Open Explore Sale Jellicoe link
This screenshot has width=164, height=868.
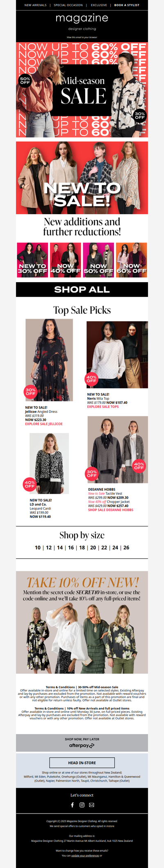pos(44,424)
